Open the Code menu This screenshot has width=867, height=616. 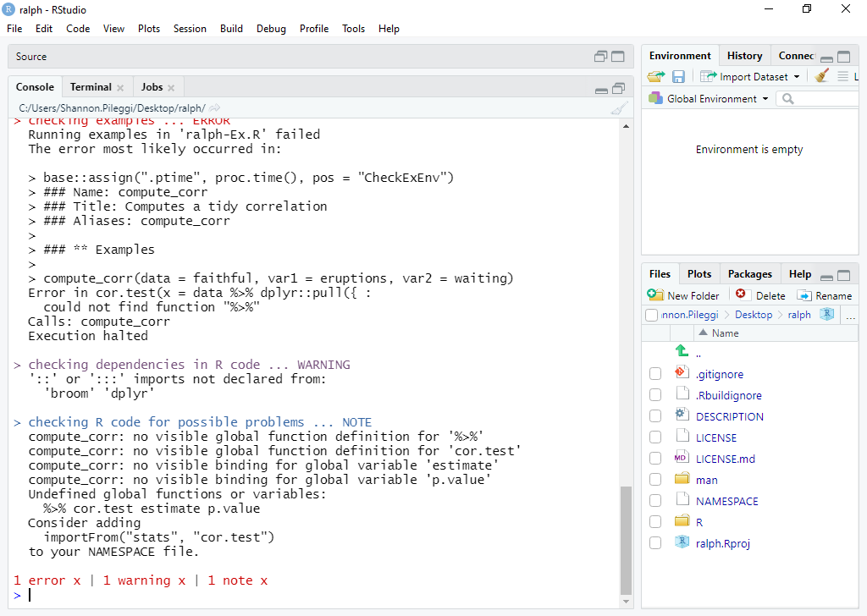click(x=78, y=29)
